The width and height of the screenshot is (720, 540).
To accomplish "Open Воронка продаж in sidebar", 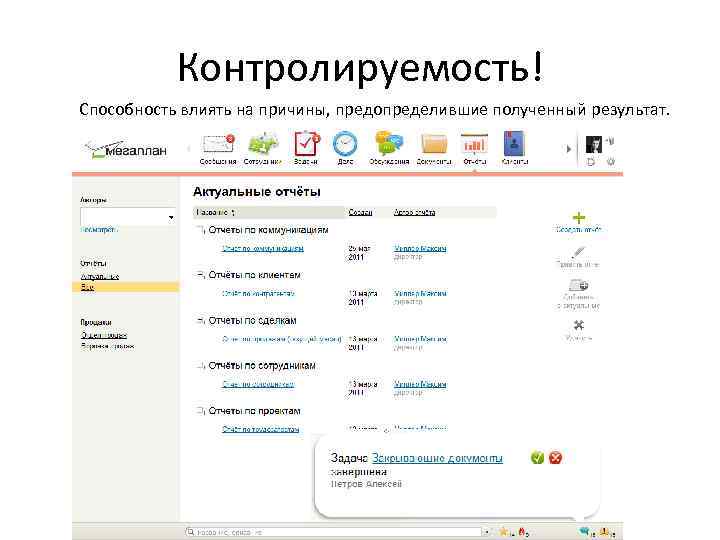I will [107, 346].
